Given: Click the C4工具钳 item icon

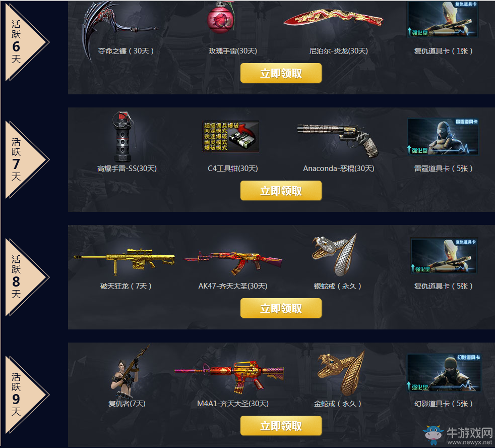Looking at the screenshot, I should coord(231,136).
